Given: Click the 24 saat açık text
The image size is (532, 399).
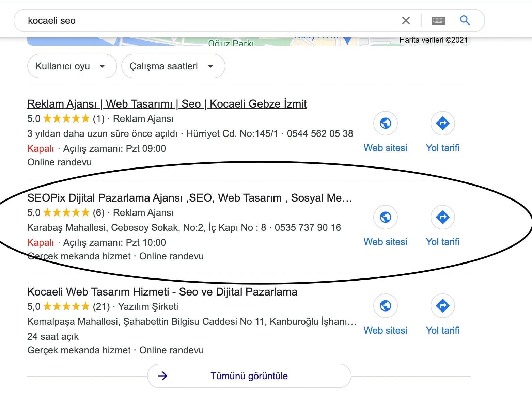Looking at the screenshot, I should (x=53, y=337).
